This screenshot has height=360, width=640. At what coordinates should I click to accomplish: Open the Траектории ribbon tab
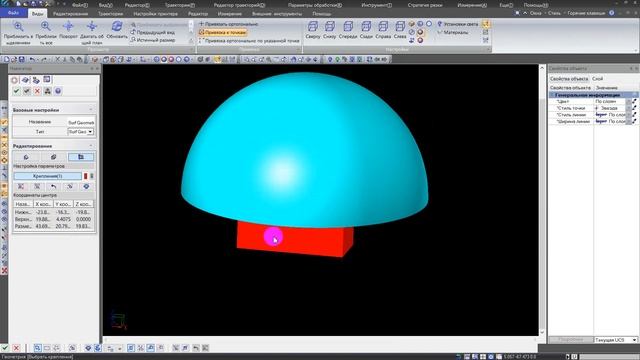110,14
